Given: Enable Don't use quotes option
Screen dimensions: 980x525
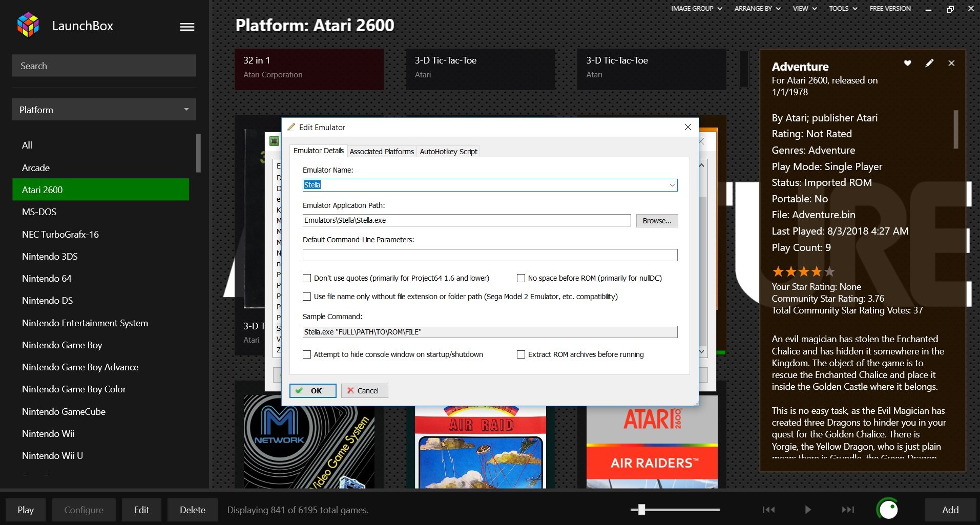Looking at the screenshot, I should (x=307, y=278).
